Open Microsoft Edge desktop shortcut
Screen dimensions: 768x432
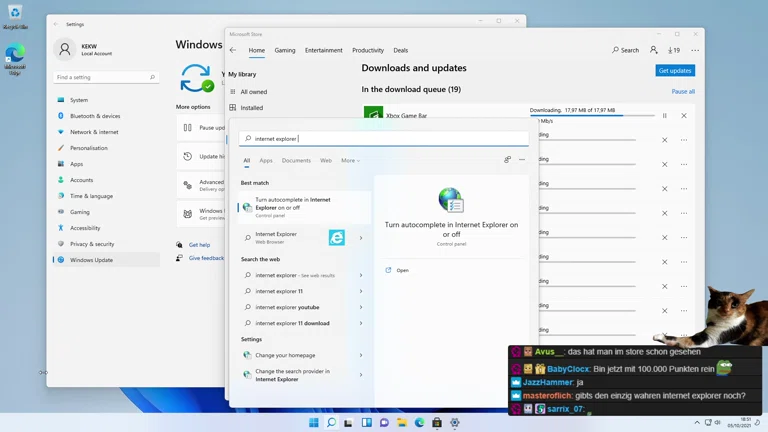(x=15, y=59)
